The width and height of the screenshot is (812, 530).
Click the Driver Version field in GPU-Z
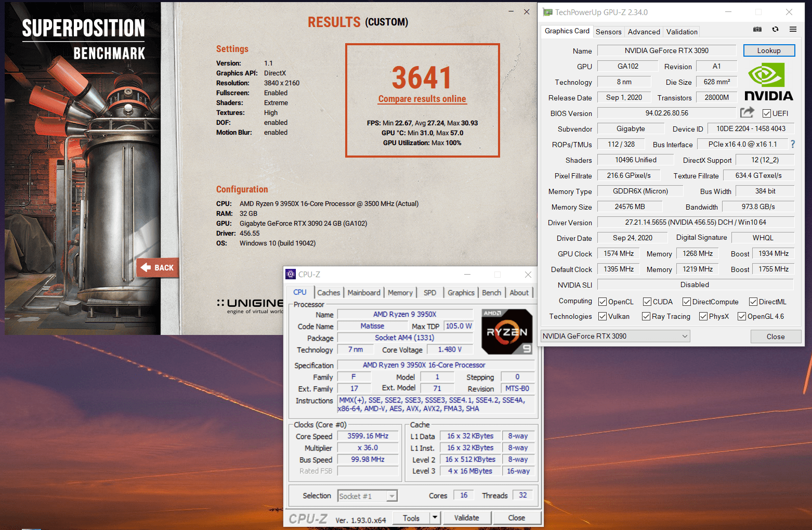point(696,222)
